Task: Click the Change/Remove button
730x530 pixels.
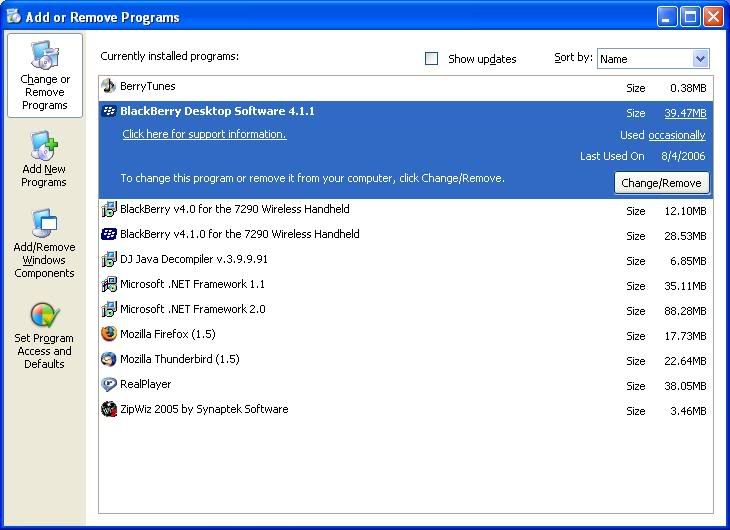Action: [662, 183]
